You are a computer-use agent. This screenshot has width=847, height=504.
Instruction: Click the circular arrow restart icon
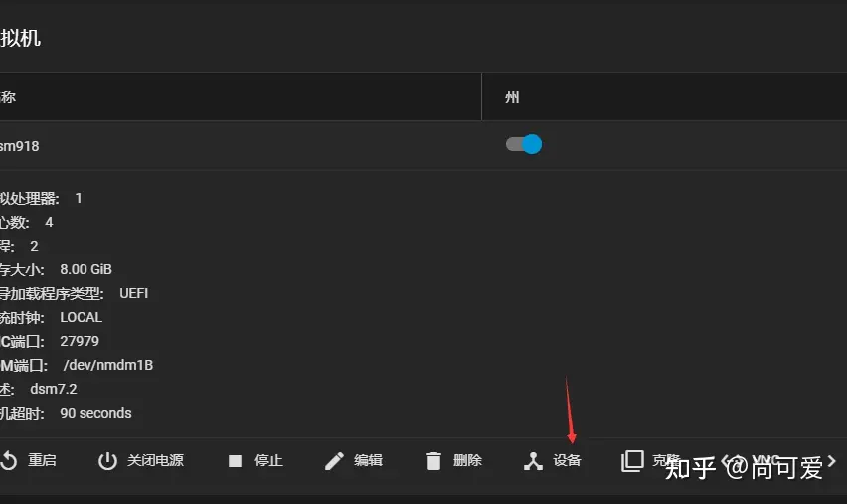(9, 461)
